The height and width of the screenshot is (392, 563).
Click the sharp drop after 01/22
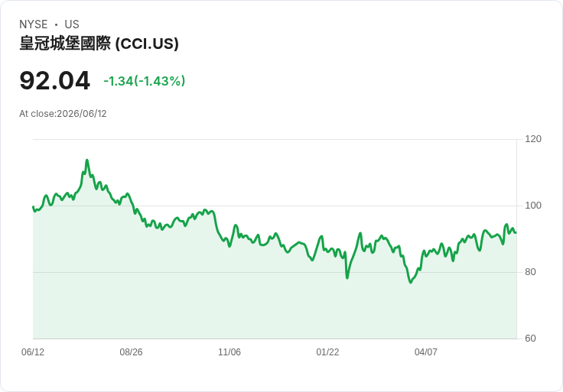click(347, 277)
